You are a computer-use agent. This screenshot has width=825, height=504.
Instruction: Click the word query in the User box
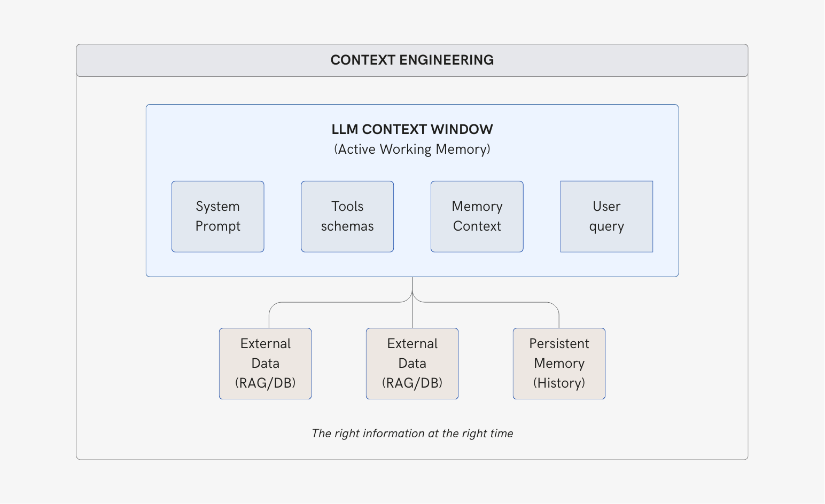tap(606, 226)
